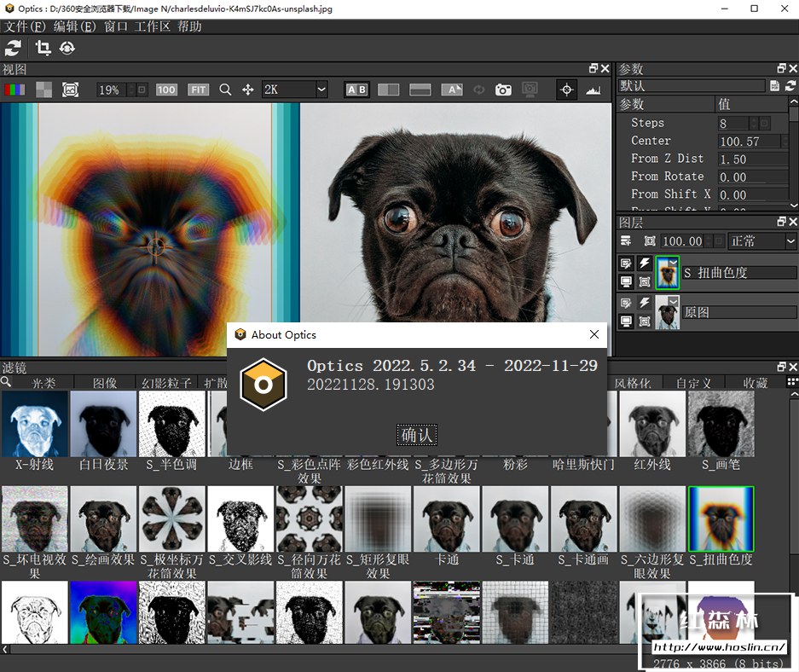This screenshot has width=799, height=672.
Task: Toggle visibility of S_扭曲色度 layer
Action: pos(627,281)
